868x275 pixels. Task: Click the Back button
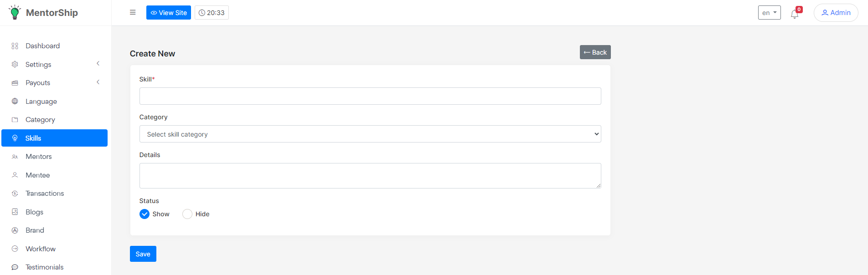(595, 52)
